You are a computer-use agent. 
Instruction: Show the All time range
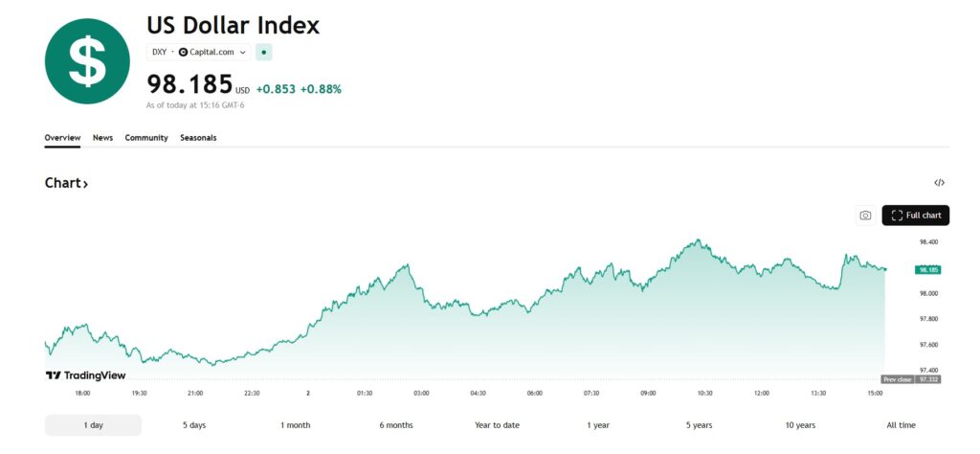901,425
